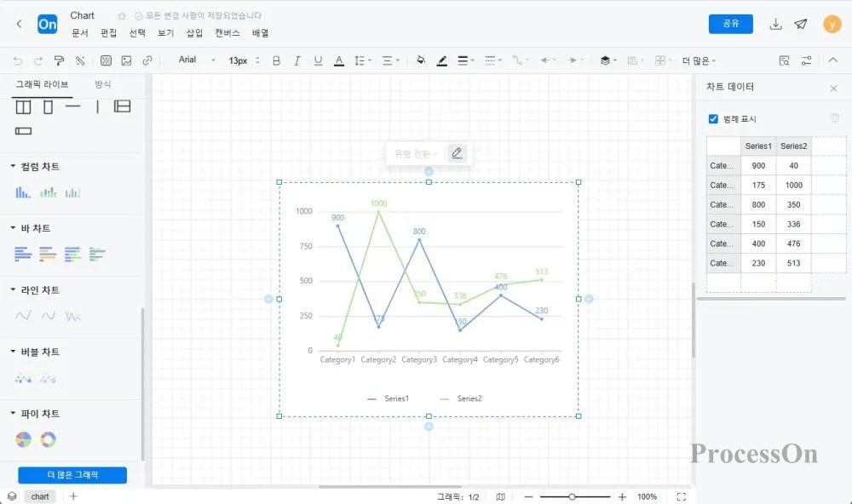The height and width of the screenshot is (504, 852).
Task: Click the paper plane publish icon
Action: click(x=801, y=24)
